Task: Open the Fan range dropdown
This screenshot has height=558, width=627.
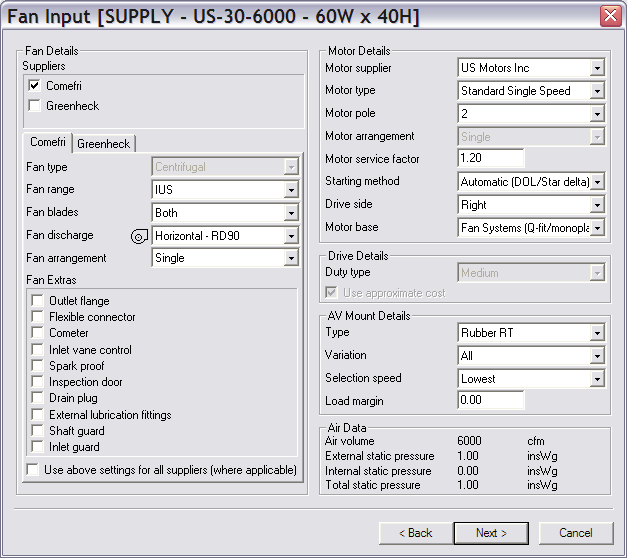Action: (x=291, y=190)
